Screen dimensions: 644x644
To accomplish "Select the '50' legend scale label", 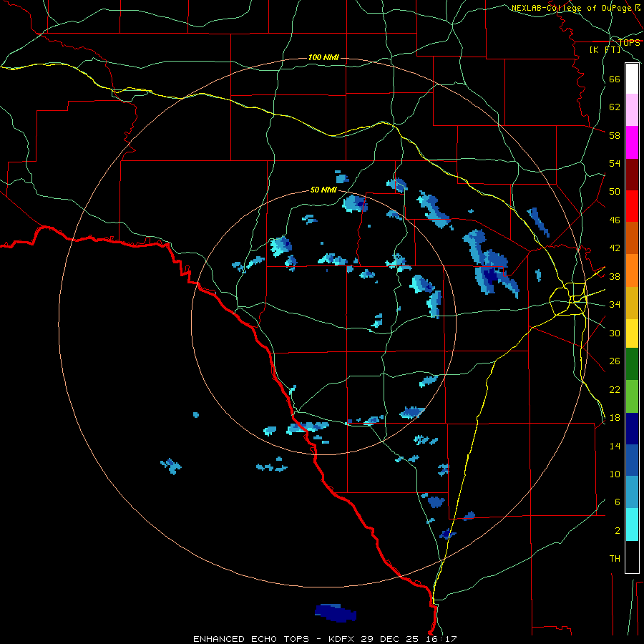I will point(615,192).
